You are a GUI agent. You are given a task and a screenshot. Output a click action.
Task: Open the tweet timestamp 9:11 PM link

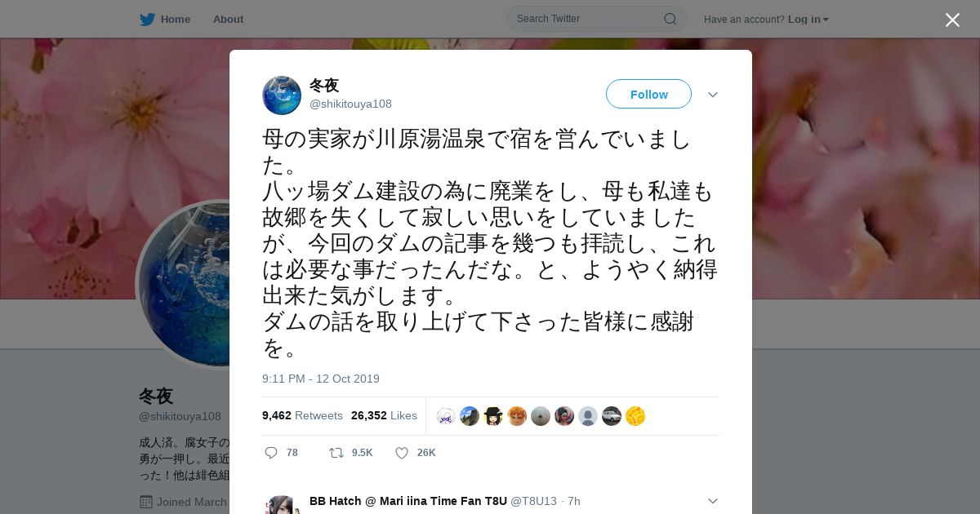(x=321, y=379)
